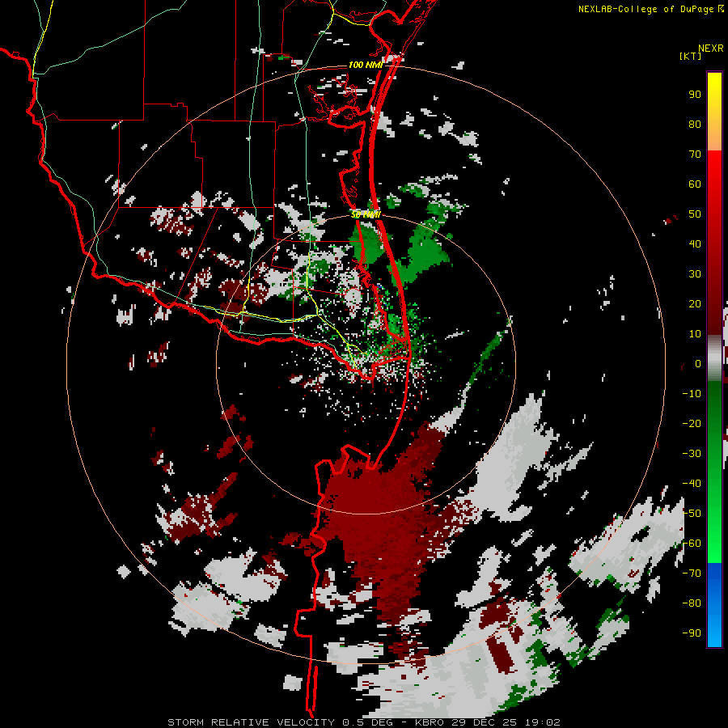Click the 30 knot scale label

[695, 274]
